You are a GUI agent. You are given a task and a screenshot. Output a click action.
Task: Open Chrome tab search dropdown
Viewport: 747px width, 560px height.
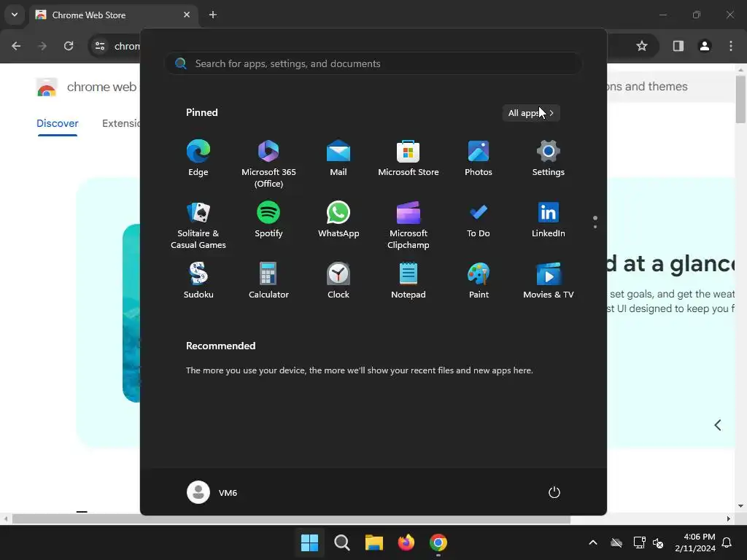coord(15,15)
